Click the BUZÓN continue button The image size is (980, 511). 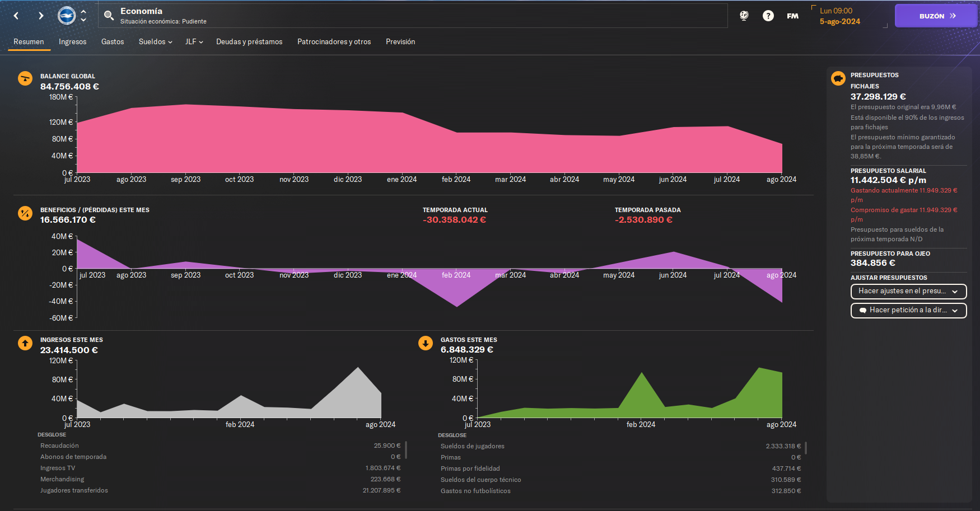936,16
